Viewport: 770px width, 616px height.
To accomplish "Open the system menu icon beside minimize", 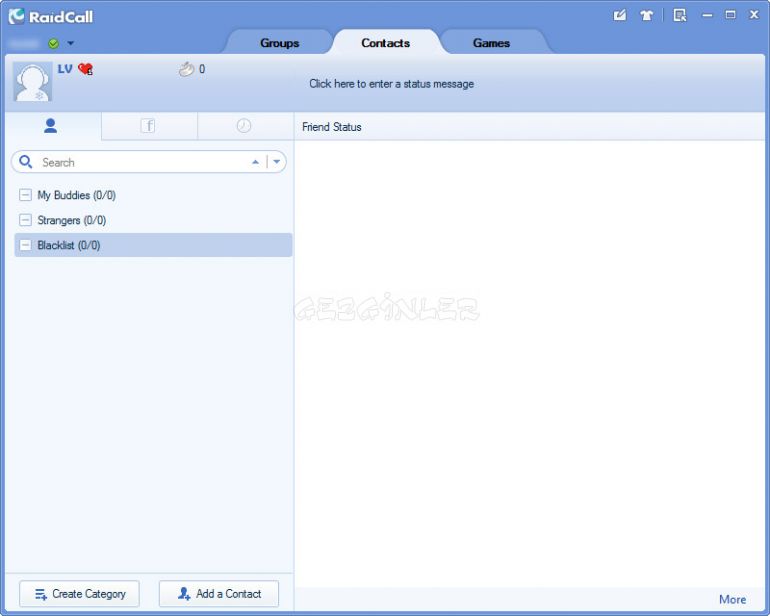I will (x=680, y=15).
